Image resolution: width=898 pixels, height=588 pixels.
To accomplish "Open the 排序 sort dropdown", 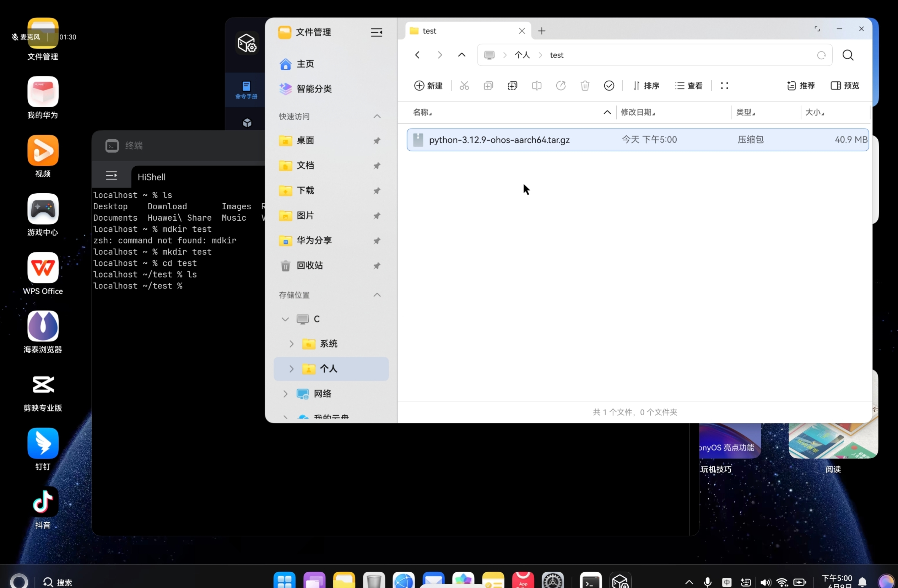I will click(646, 86).
